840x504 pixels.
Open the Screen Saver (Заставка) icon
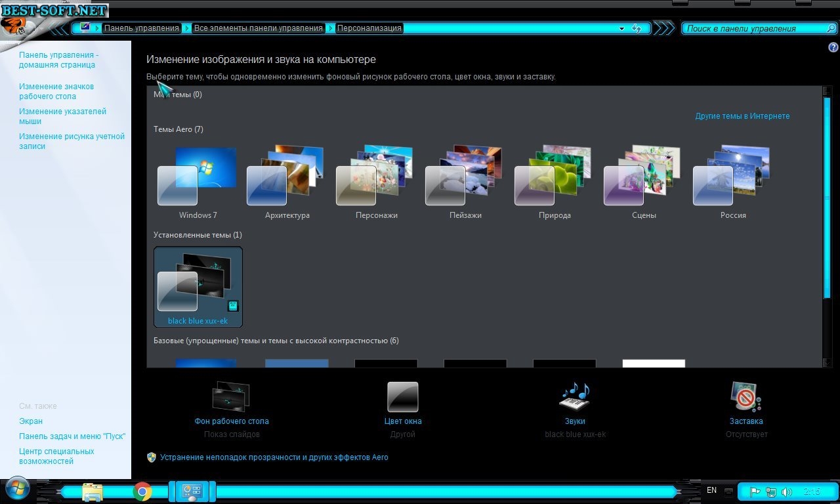click(x=746, y=397)
